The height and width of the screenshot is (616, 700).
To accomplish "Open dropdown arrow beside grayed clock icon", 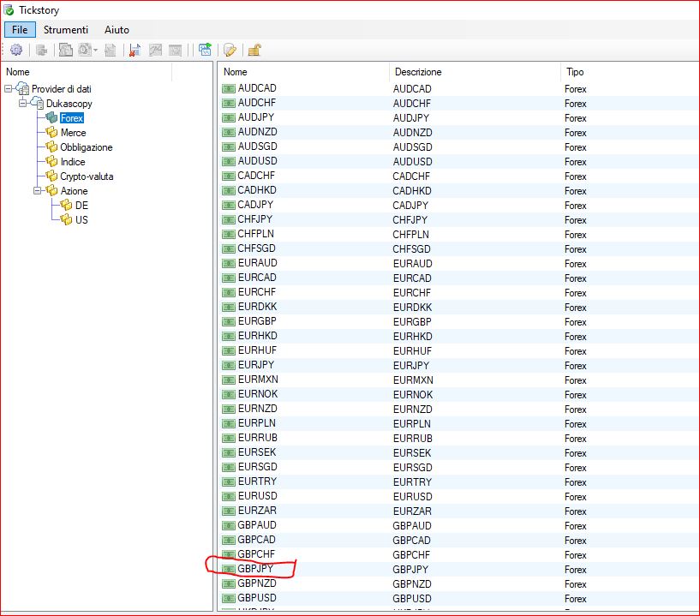I will point(95,50).
